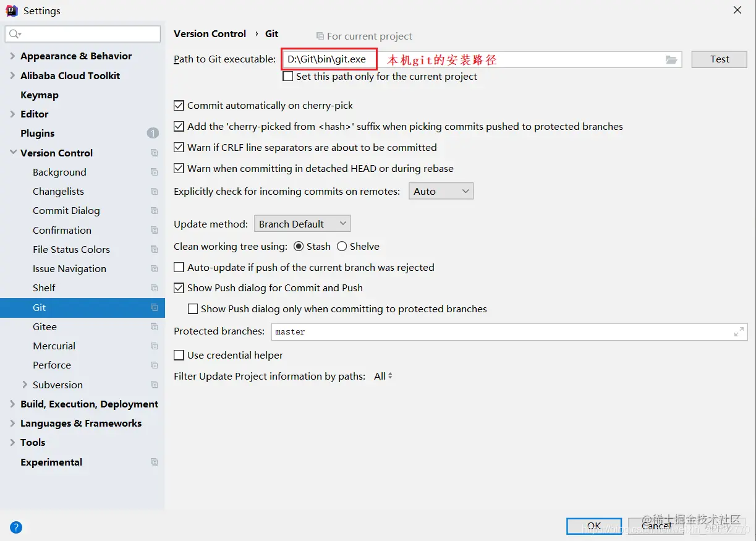Click the project-level icon beside Perforce
This screenshot has height=541, width=756.
(x=154, y=365)
